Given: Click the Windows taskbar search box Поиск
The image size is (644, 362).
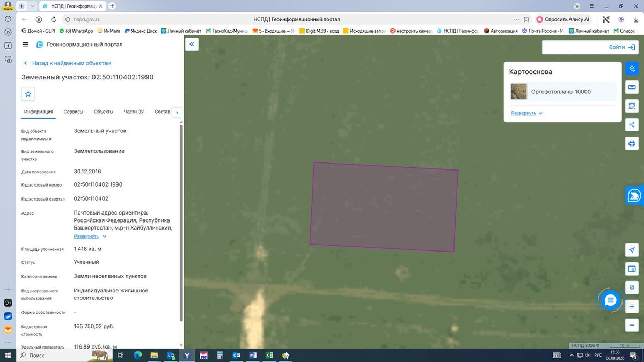Looking at the screenshot, I should click(53, 355).
